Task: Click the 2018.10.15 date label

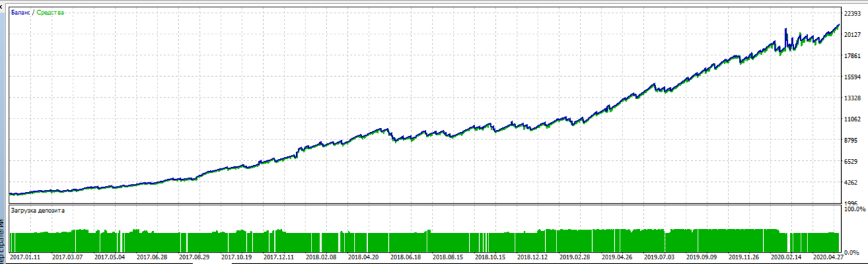Action: click(x=489, y=257)
